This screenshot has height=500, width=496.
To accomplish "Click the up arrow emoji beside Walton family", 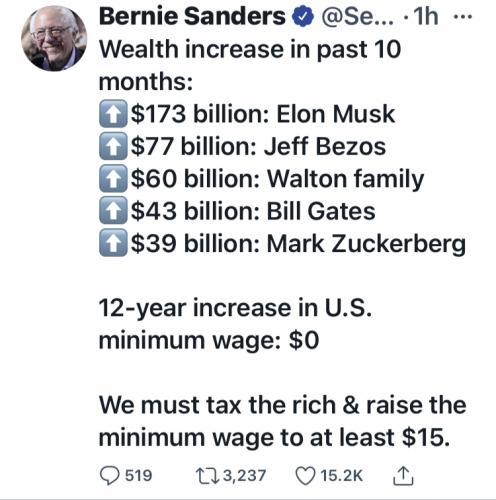I will 113,178.
